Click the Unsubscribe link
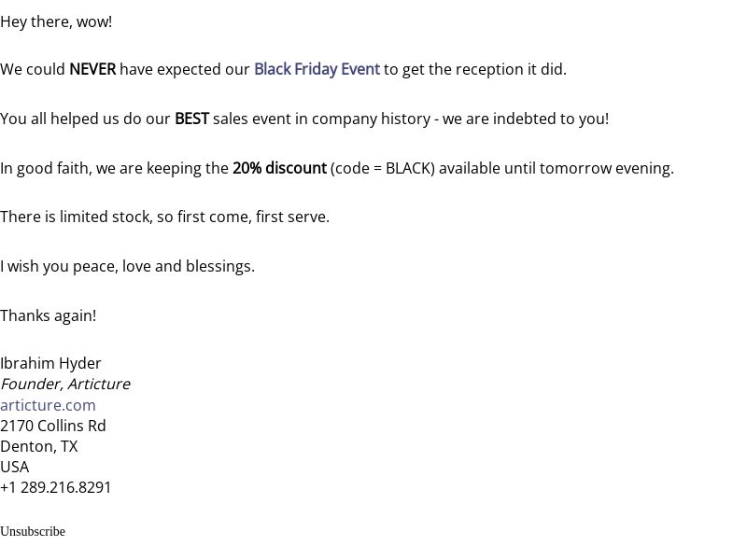747x560 pixels. pyautogui.click(x=33, y=531)
